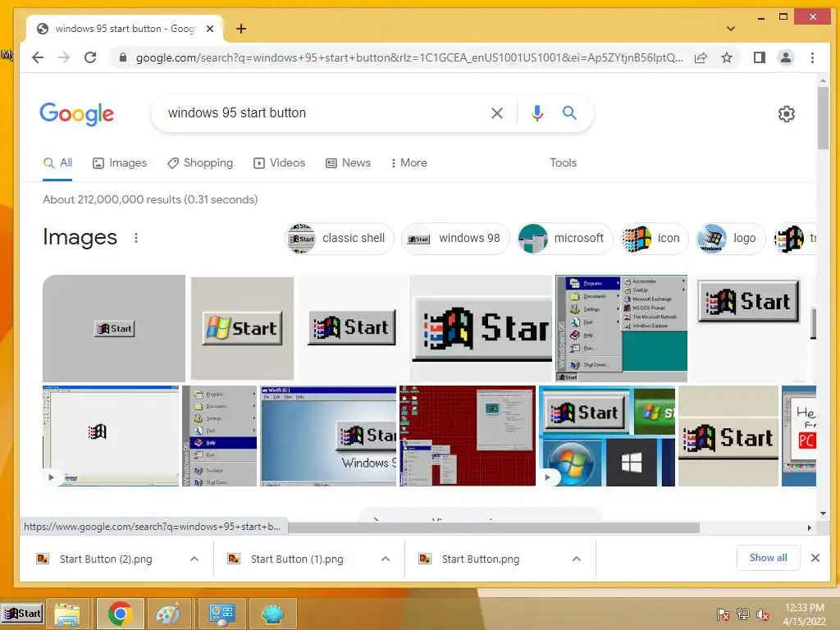Click the address bar URL
The height and width of the screenshot is (630, 840).
coord(409,58)
